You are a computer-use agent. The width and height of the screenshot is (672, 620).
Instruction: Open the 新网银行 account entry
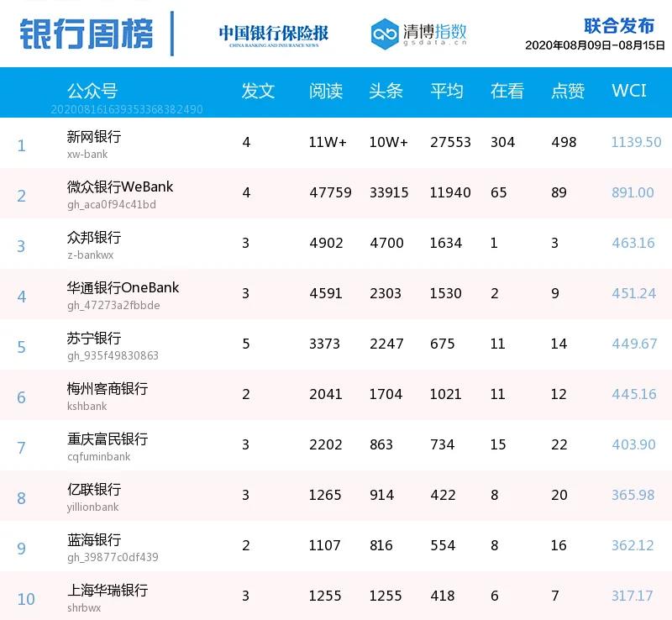click(x=94, y=136)
